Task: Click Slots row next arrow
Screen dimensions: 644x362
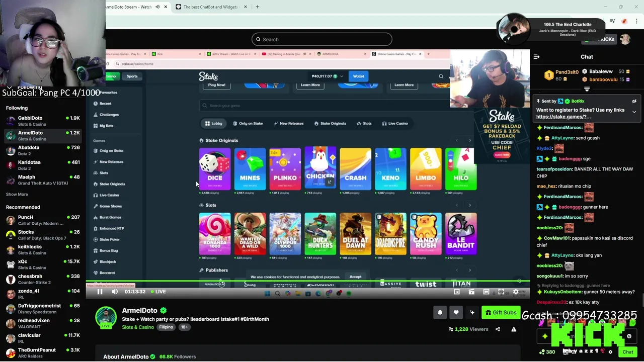Action: (470, 205)
